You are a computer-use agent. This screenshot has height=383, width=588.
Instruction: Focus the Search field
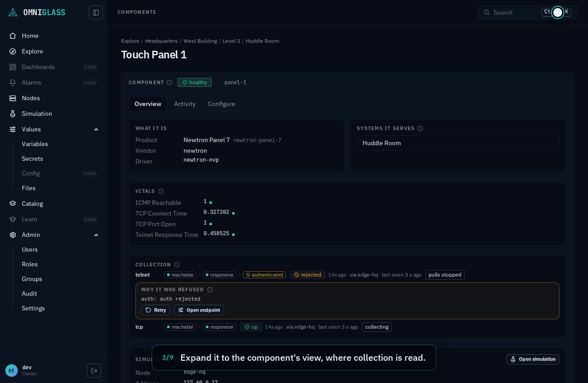point(527,12)
